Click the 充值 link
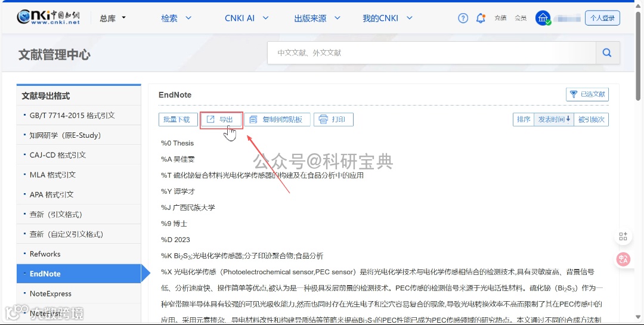Screen dimensions: 644x325 tap(500, 18)
